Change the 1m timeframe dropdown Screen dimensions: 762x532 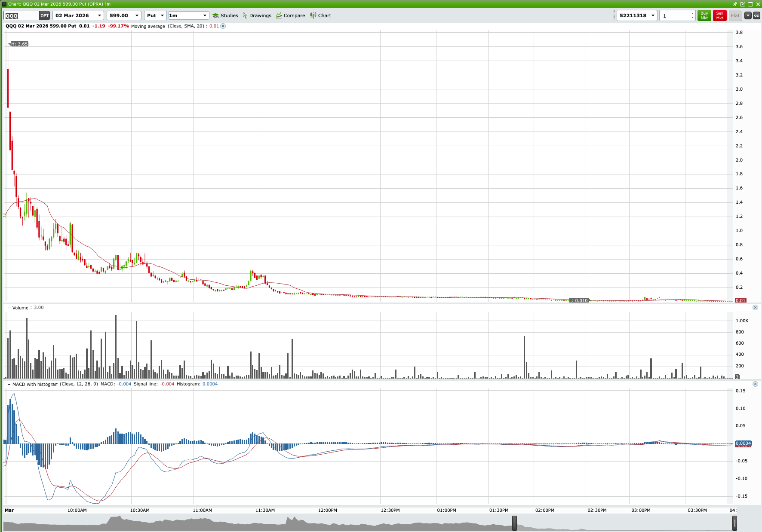pos(188,15)
